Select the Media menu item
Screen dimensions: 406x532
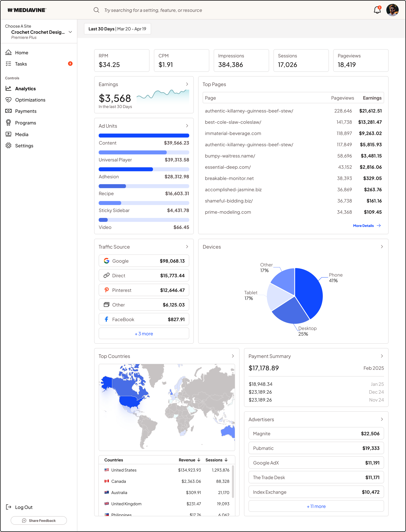pos(21,134)
